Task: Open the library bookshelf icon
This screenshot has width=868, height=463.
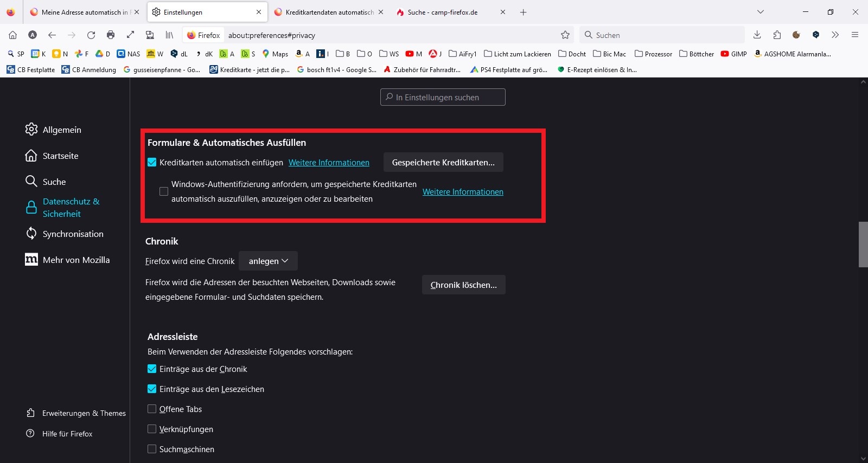Action: point(169,35)
